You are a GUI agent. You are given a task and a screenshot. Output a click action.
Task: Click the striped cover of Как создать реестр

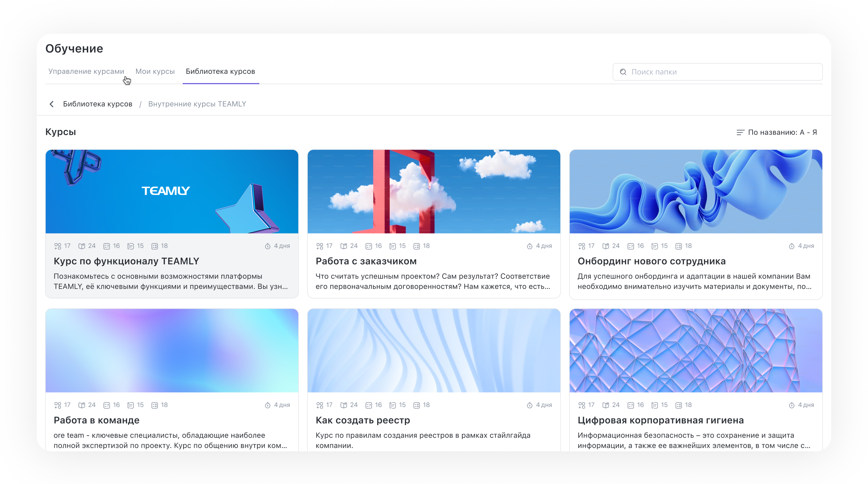click(x=434, y=350)
